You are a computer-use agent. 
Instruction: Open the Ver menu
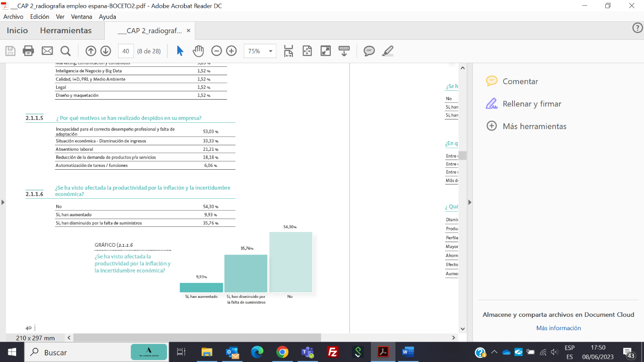(60, 17)
